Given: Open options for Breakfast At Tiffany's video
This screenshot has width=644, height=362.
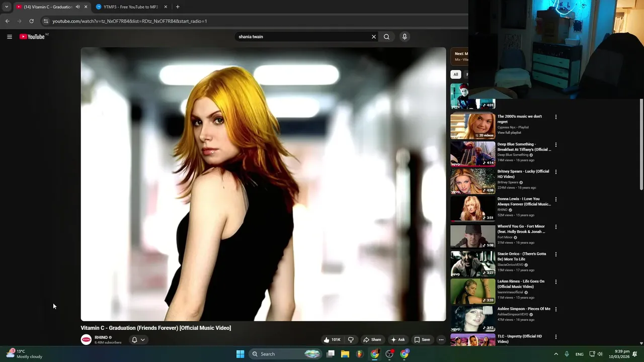Looking at the screenshot, I should point(556,145).
